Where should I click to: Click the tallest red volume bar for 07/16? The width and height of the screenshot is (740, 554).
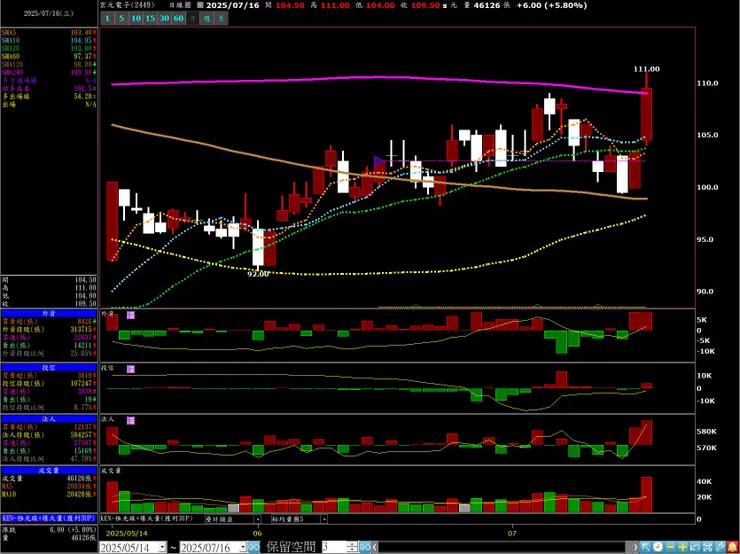pyautogui.click(x=646, y=495)
